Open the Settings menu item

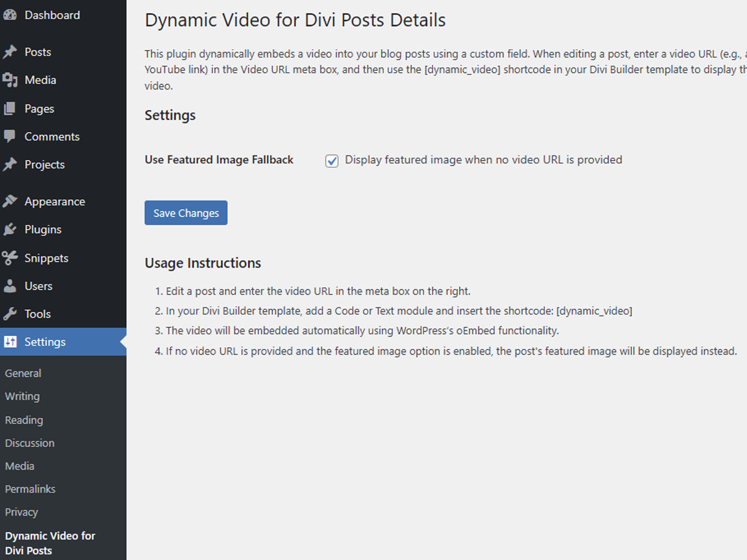[x=63, y=342]
